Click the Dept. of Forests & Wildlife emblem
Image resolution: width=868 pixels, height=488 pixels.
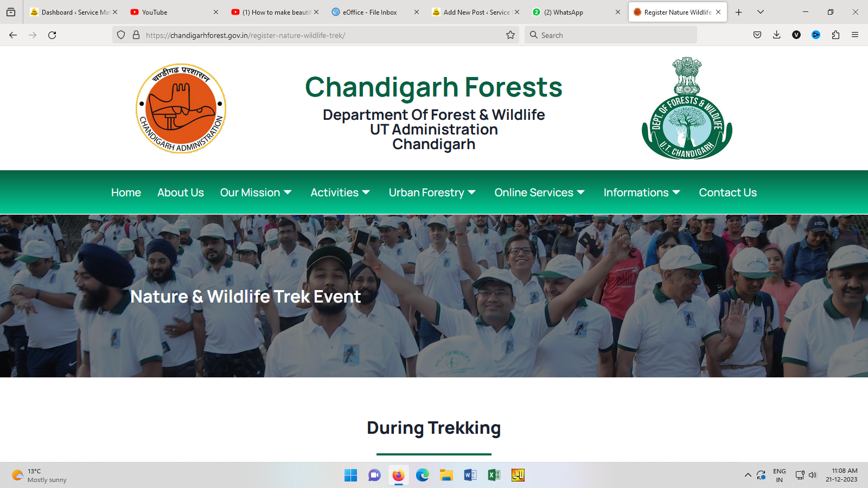[x=687, y=108]
